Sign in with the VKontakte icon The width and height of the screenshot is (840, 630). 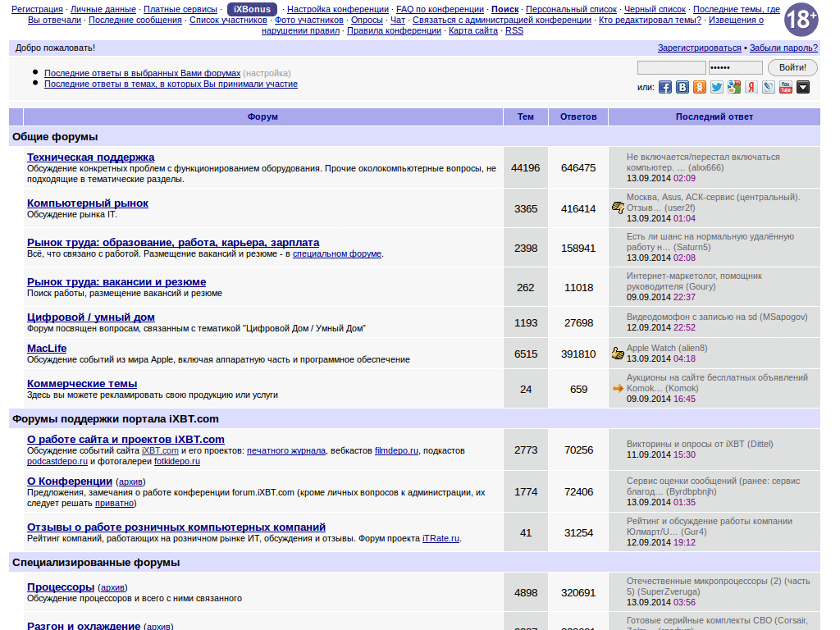[x=682, y=86]
